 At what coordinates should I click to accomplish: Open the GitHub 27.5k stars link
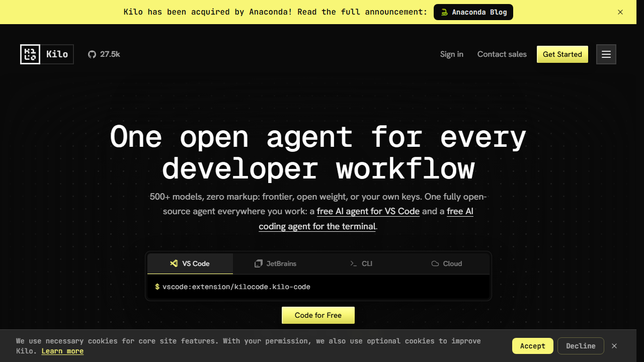click(104, 54)
